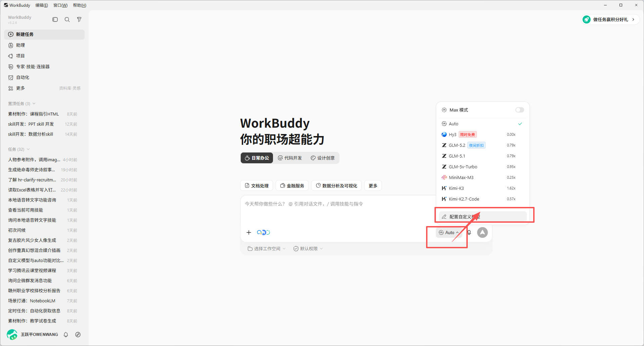Open 新建任务 to start a new task
This screenshot has width=644, height=346.
click(x=44, y=34)
